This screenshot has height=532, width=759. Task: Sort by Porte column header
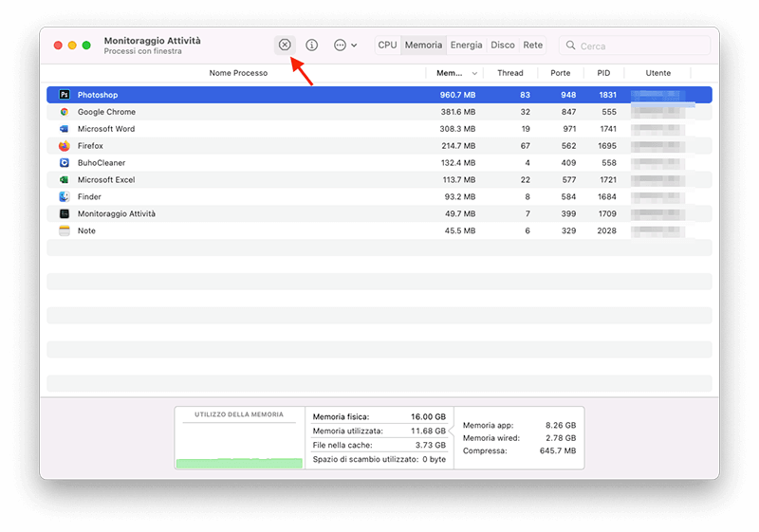[x=560, y=73]
